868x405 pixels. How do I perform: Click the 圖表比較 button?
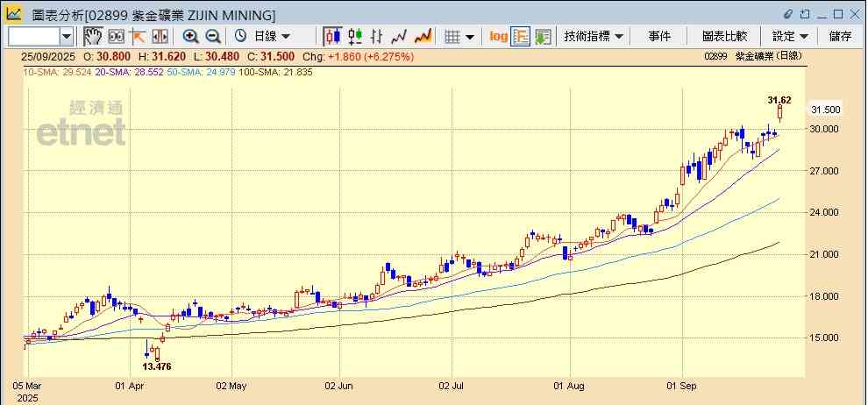(x=724, y=37)
